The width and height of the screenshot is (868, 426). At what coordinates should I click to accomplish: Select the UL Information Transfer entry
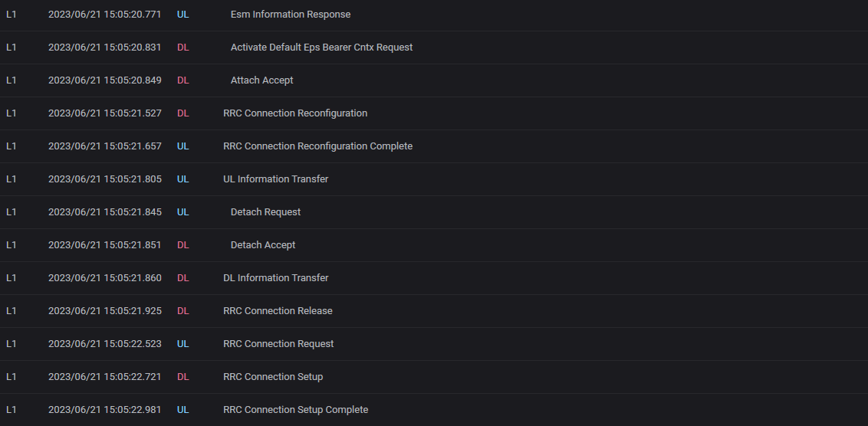point(275,179)
